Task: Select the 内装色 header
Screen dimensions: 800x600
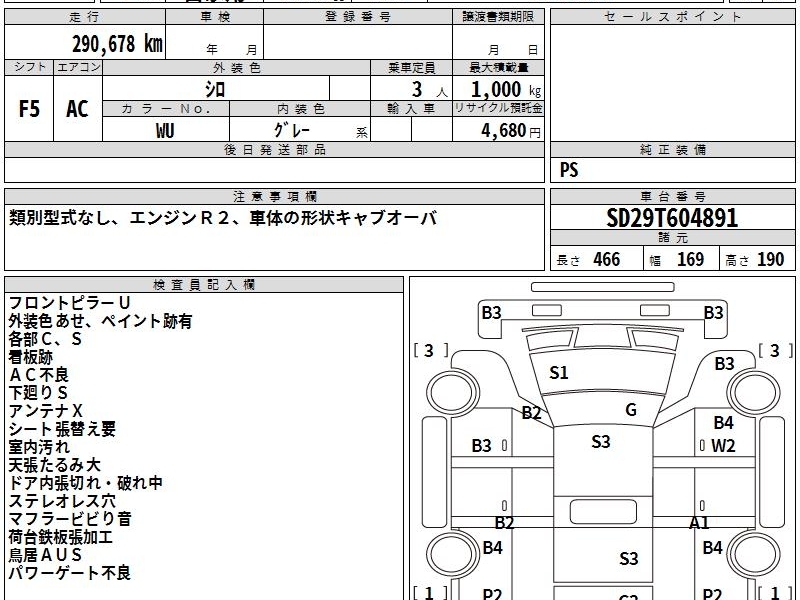Action: coord(300,109)
